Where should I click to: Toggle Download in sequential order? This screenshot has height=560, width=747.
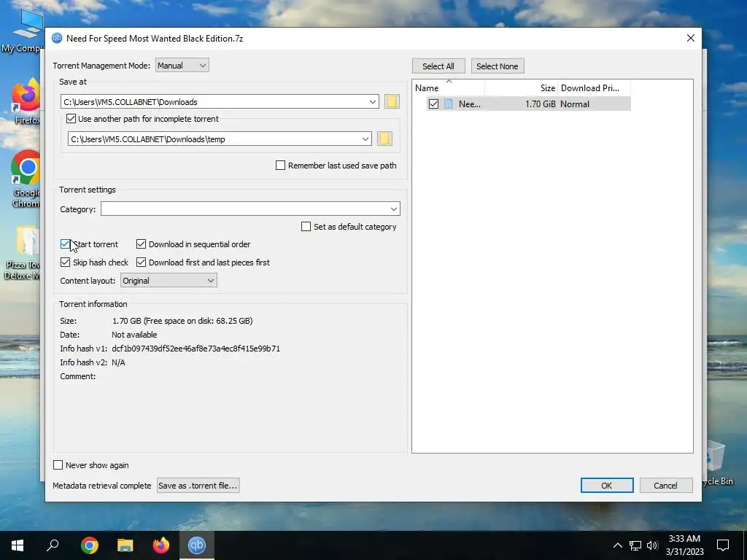141,244
